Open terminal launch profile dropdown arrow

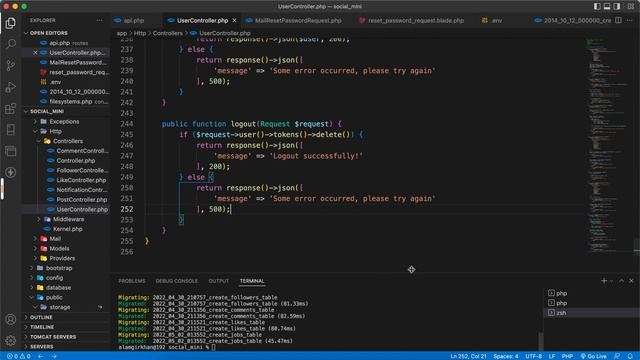pyautogui.click(x=611, y=281)
